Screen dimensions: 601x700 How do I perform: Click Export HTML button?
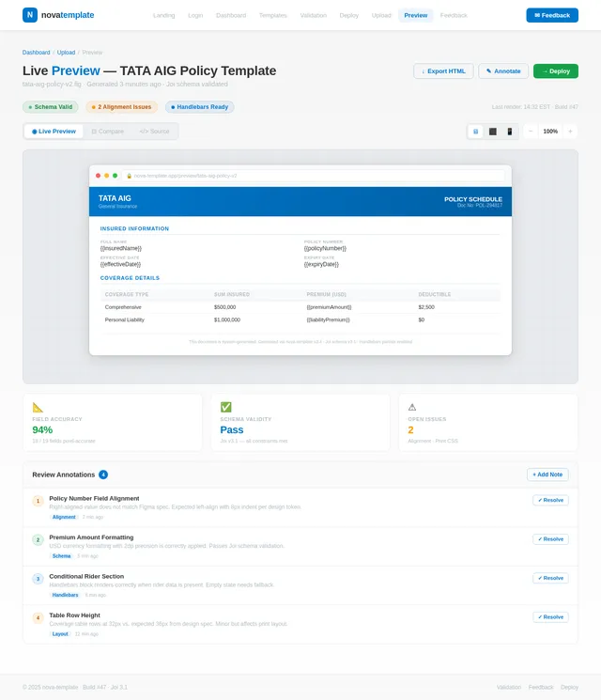443,71
